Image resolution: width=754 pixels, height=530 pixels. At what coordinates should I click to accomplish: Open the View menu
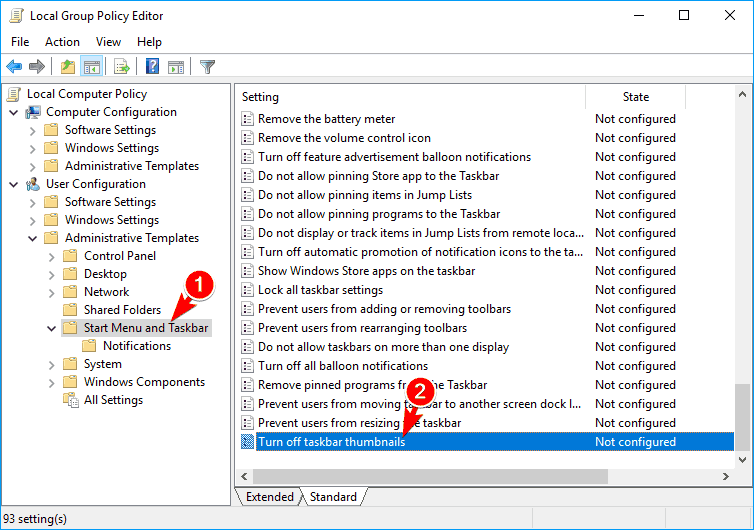[109, 42]
